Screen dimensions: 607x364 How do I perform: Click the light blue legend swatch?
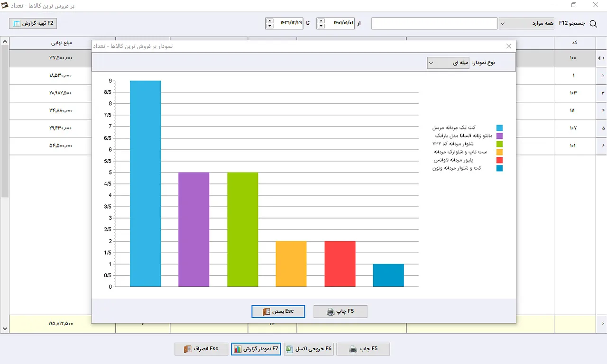499,127
